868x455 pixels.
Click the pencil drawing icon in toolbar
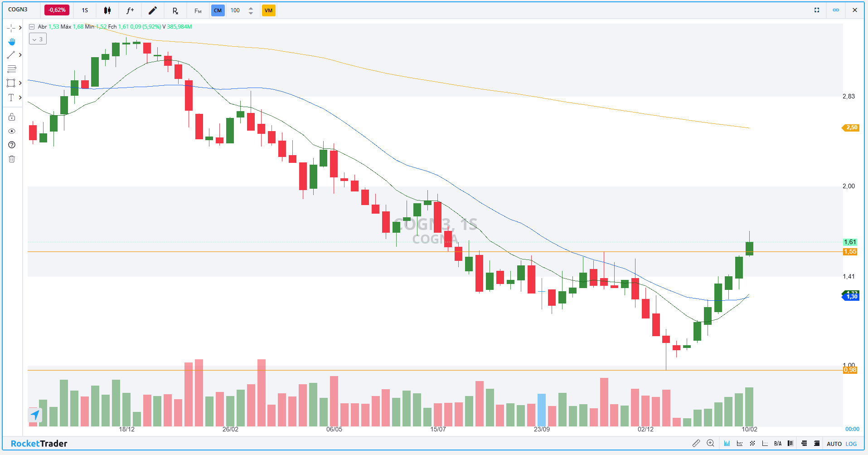[x=153, y=10]
